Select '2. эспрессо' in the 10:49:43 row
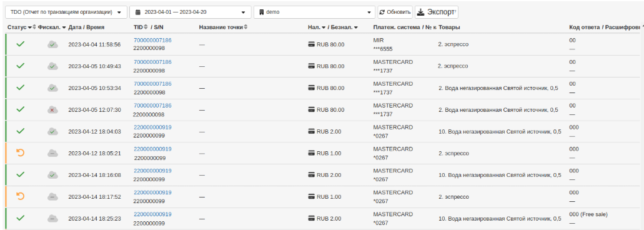 point(453,66)
